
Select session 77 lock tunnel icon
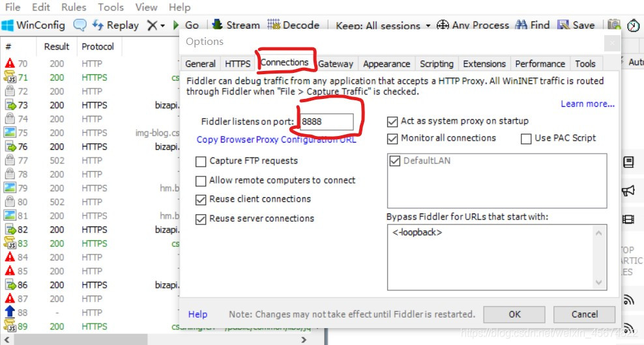[x=10, y=160]
